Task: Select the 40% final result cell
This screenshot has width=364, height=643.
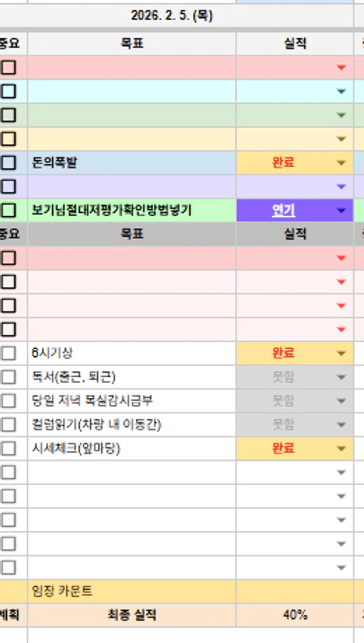Action: [x=295, y=615]
